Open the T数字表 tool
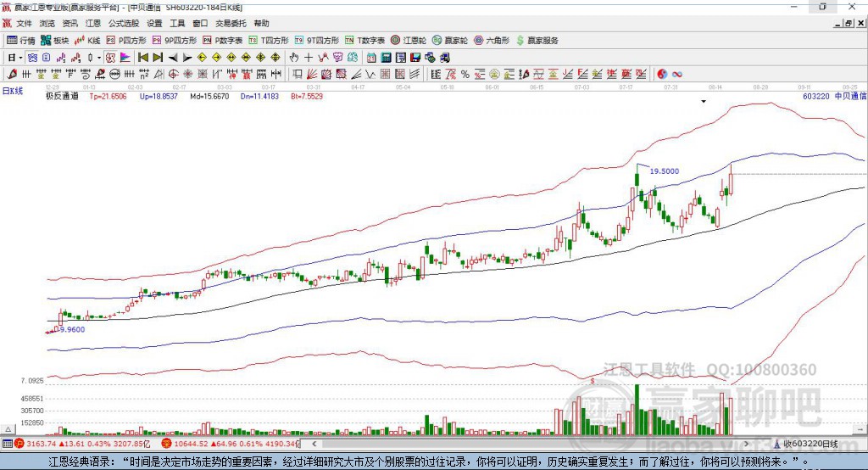The image size is (868, 470). (364, 41)
